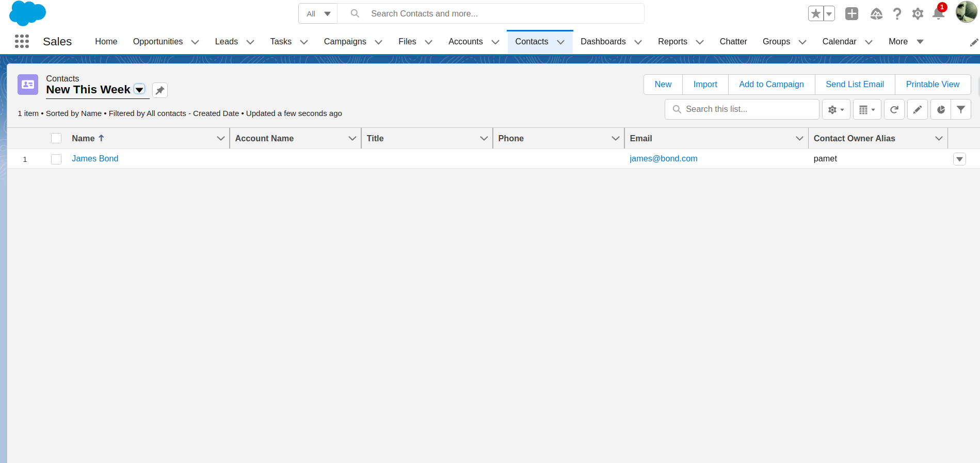Screen dimensions: 980x463
Task: Switch to the Leads tab
Action: 226,41
